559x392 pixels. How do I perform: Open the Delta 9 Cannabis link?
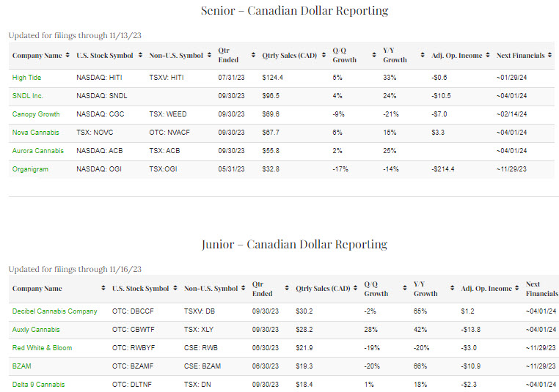tap(38, 385)
